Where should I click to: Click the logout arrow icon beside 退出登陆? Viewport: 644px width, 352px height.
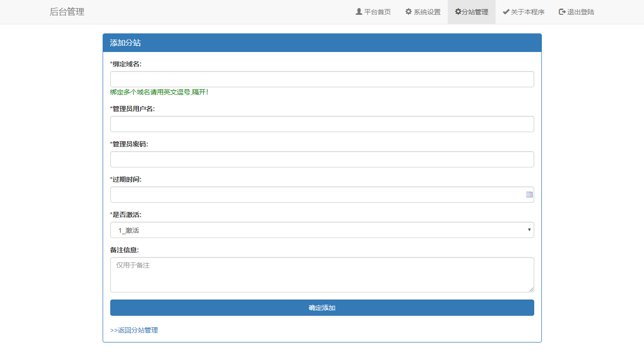(x=562, y=11)
